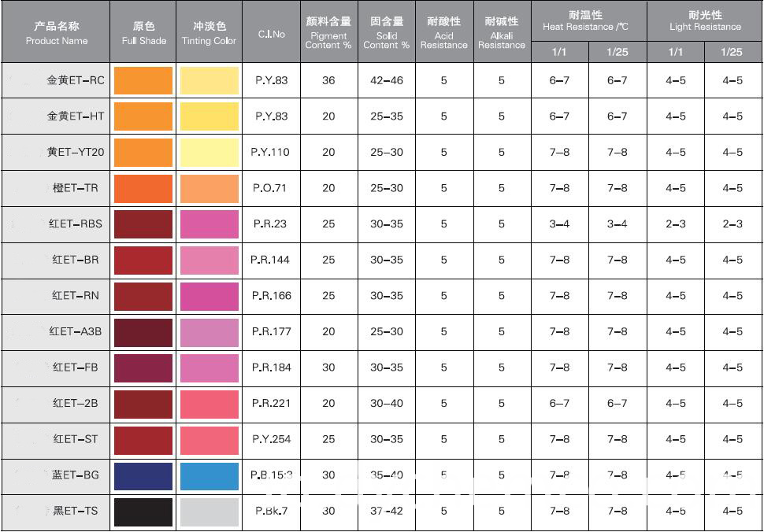
Task: Click product name 蓝ET-BG
Action: click(x=76, y=475)
